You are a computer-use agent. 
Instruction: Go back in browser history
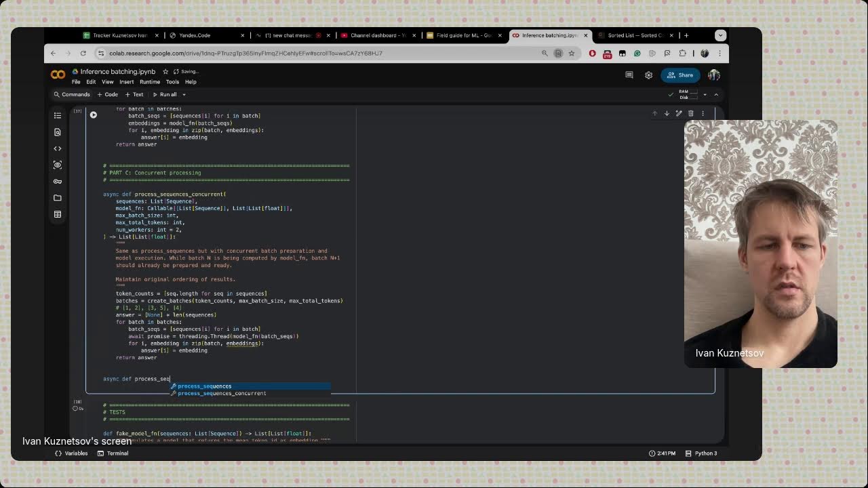(x=54, y=53)
